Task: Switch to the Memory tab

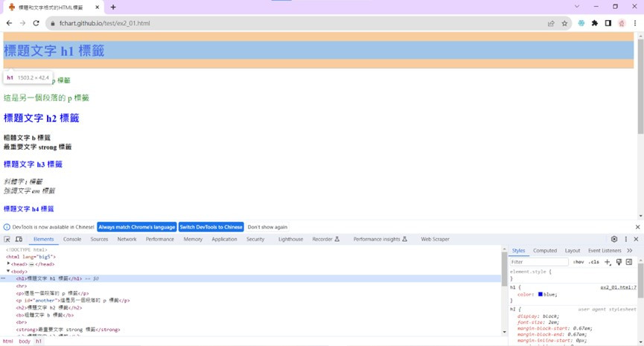Action: [193, 240]
